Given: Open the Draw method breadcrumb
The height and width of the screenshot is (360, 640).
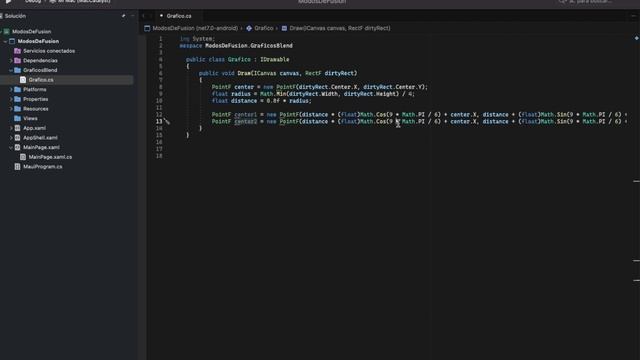Looking at the screenshot, I should [340, 28].
